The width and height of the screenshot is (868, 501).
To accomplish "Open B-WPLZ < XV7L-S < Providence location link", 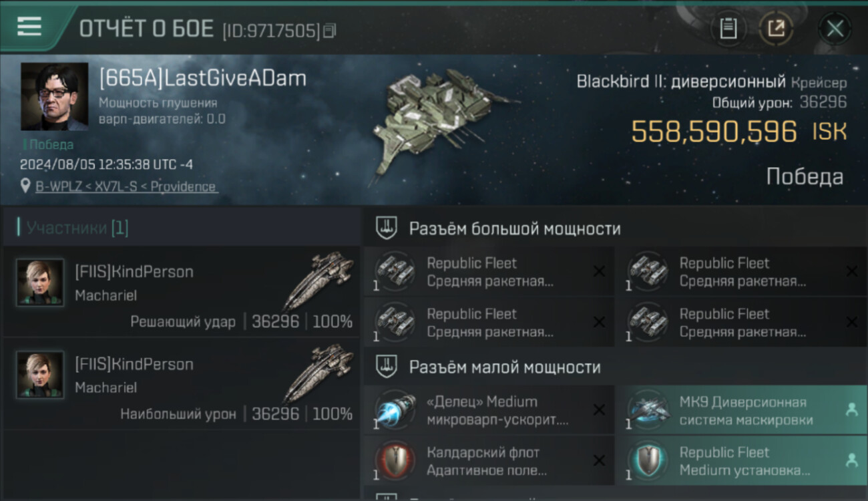I will coord(126,186).
